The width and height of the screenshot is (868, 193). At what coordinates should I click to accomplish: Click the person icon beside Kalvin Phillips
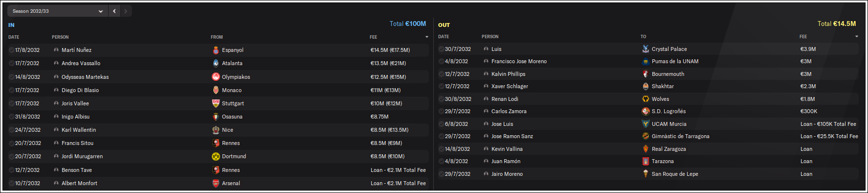pos(486,74)
